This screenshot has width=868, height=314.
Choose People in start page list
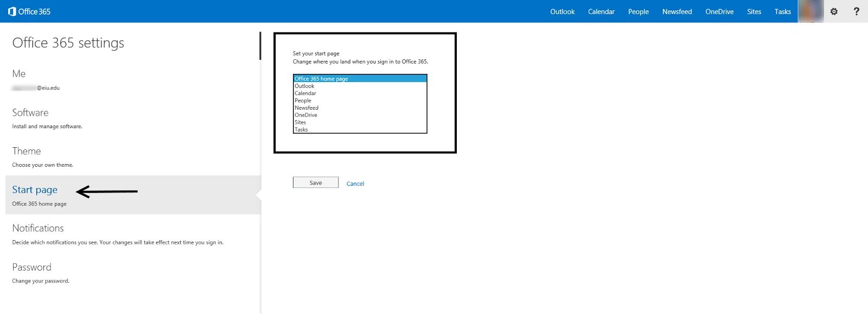coord(360,101)
